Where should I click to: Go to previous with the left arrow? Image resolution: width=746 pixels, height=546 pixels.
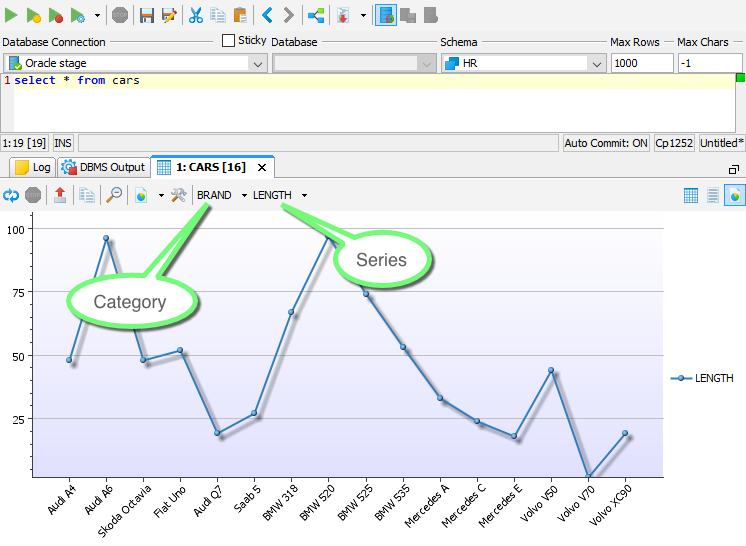tap(267, 15)
